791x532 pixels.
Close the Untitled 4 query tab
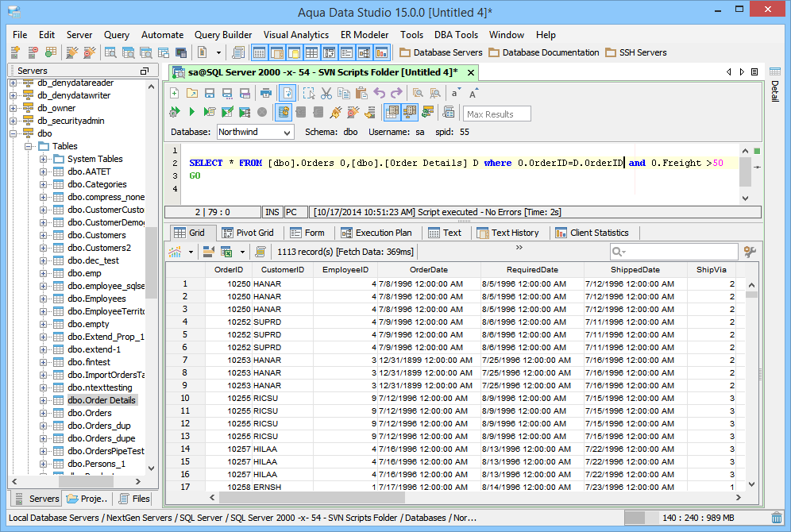tap(471, 72)
